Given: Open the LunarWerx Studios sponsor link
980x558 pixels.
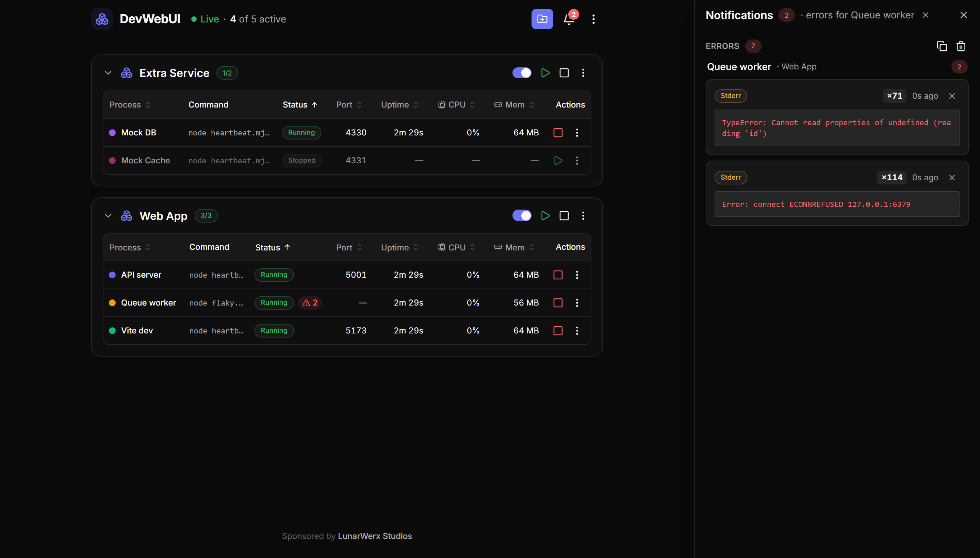Looking at the screenshot, I should [x=374, y=536].
